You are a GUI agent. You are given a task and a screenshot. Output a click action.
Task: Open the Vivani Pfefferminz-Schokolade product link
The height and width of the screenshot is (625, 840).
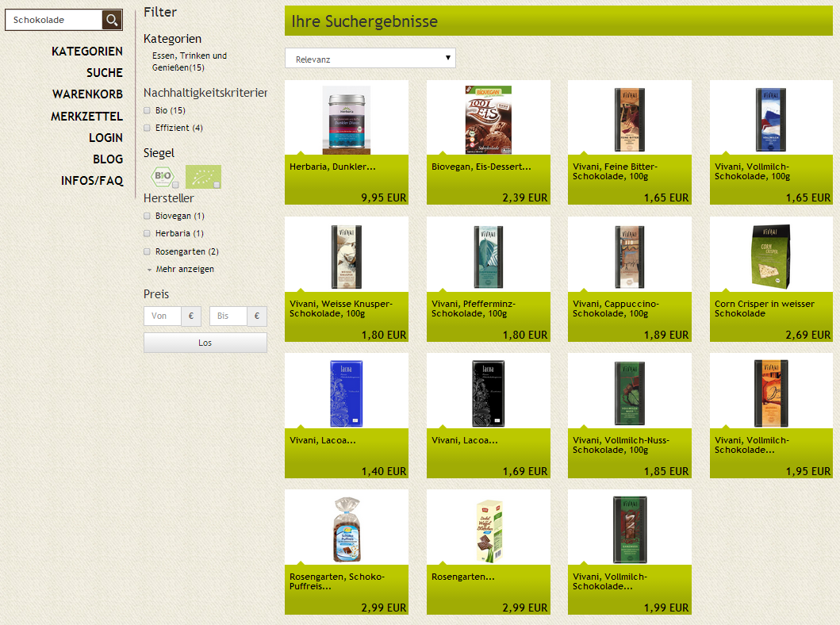click(x=469, y=309)
